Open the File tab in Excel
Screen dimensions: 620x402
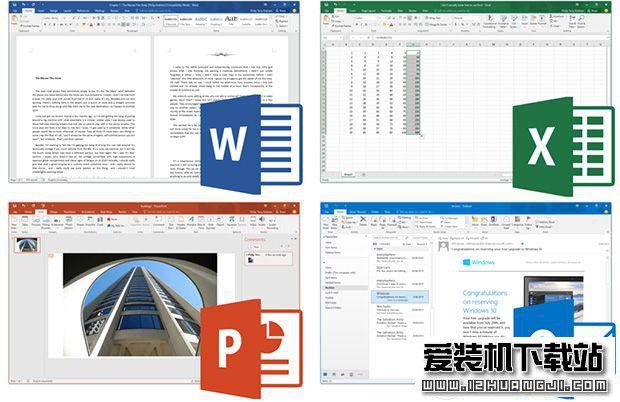tap(327, 11)
